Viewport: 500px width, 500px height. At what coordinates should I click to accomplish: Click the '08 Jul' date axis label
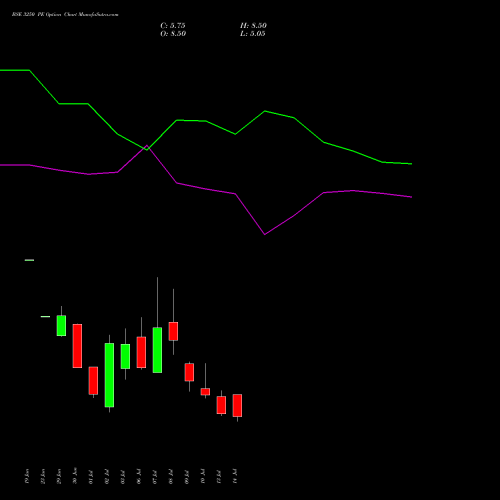(x=171, y=477)
